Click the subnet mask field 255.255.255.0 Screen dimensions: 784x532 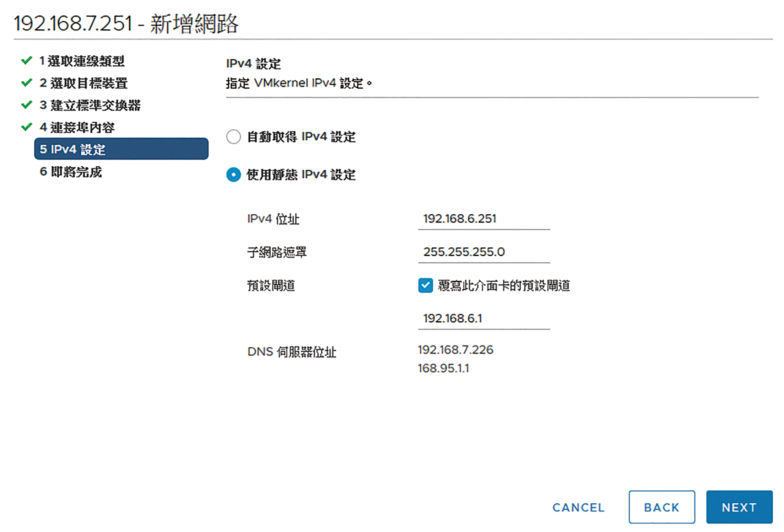484,252
